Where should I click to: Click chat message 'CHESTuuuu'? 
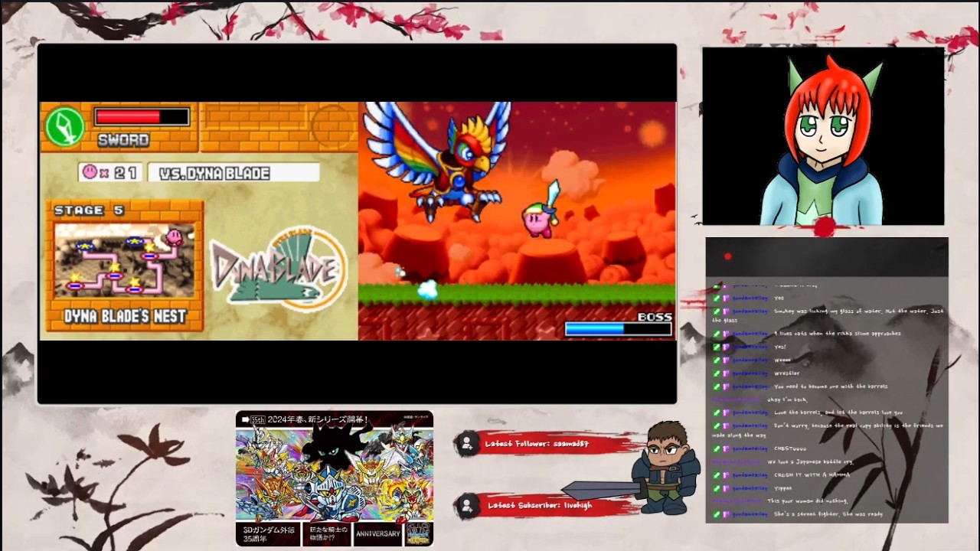click(x=790, y=449)
